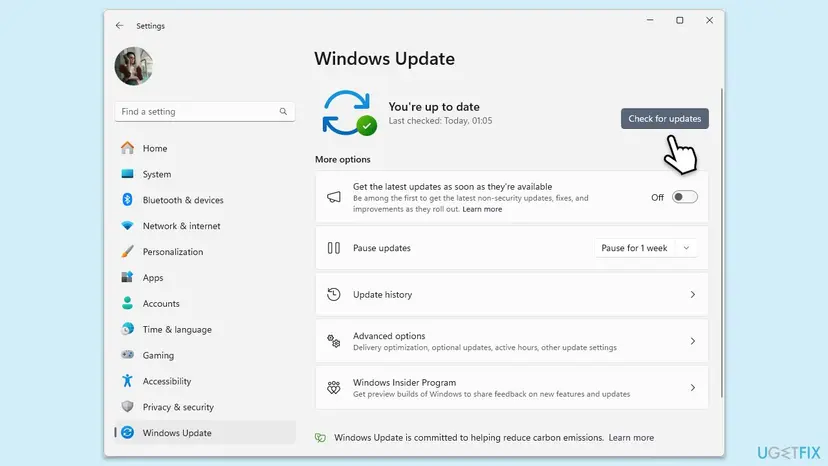The image size is (828, 466).
Task: Open Network & internet settings
Action: coord(181,226)
